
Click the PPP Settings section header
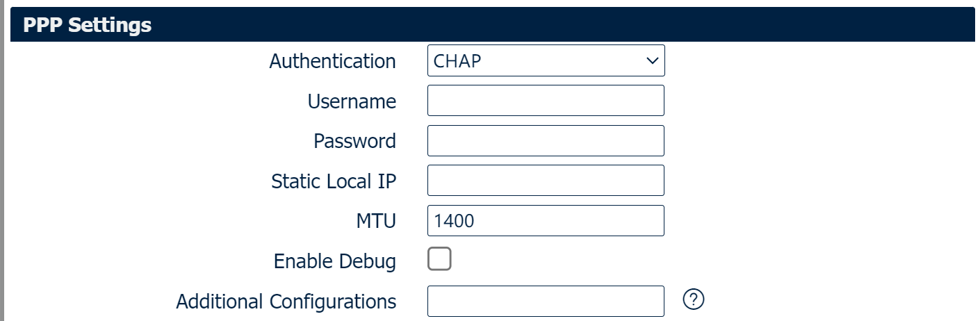coord(88,26)
